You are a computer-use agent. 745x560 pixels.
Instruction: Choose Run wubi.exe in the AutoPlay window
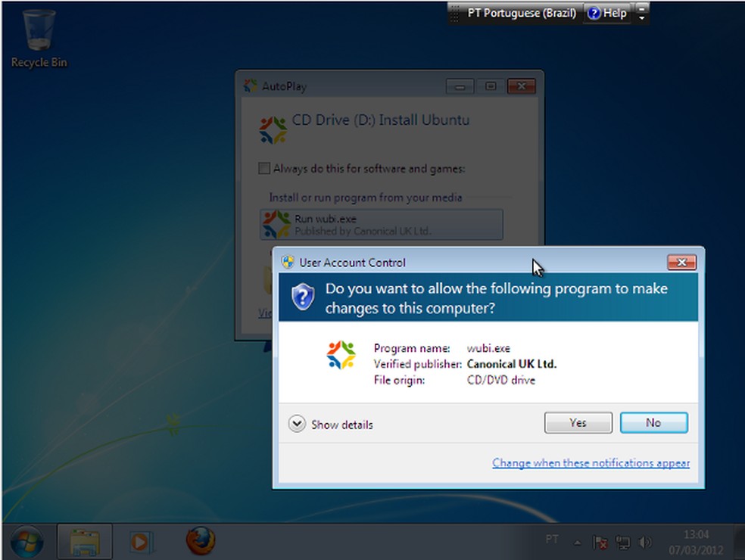(x=381, y=224)
